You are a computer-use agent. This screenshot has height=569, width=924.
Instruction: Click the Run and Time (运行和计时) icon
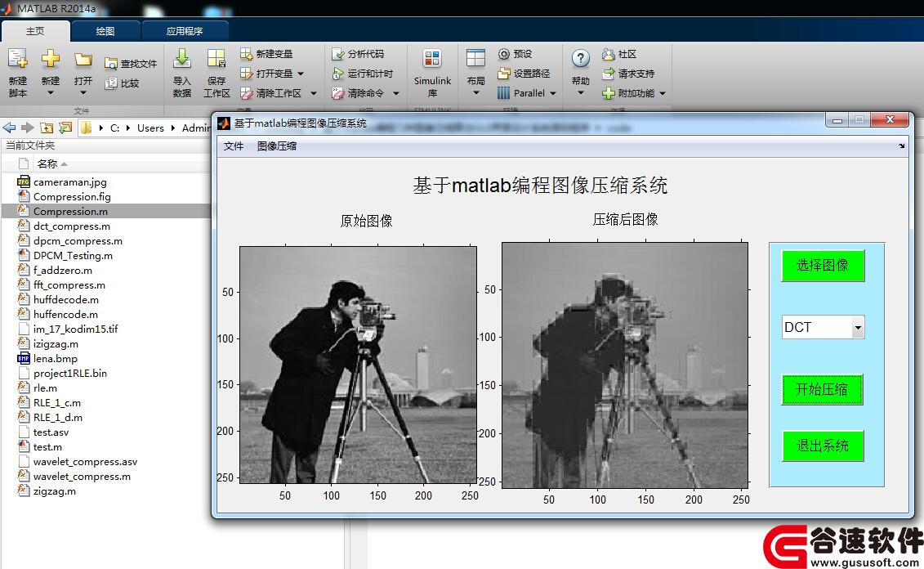click(x=337, y=74)
